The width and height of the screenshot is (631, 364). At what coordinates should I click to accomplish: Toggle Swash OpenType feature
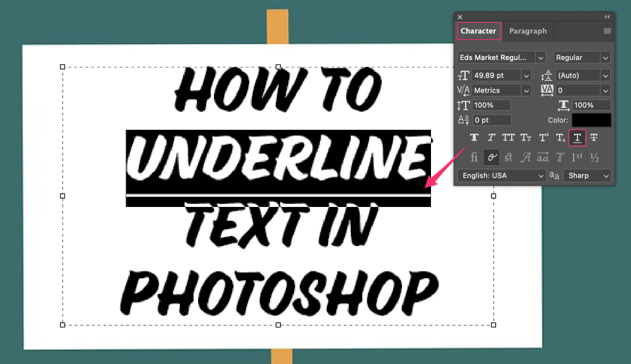[525, 157]
